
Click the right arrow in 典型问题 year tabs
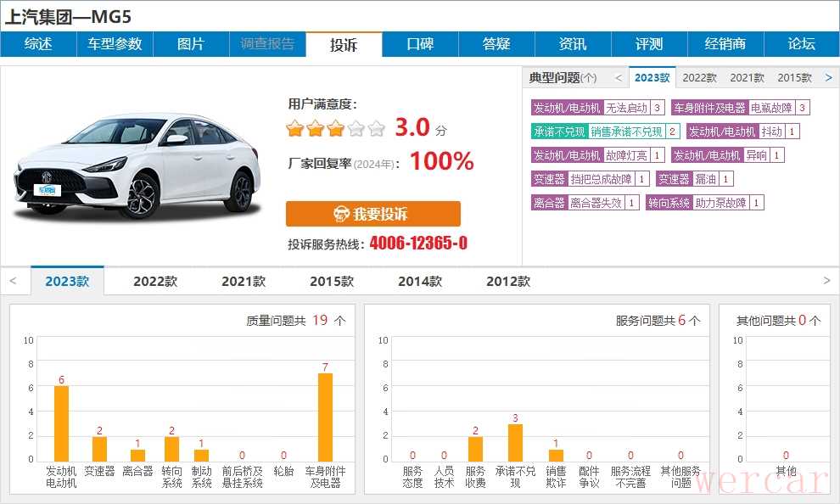tap(829, 78)
